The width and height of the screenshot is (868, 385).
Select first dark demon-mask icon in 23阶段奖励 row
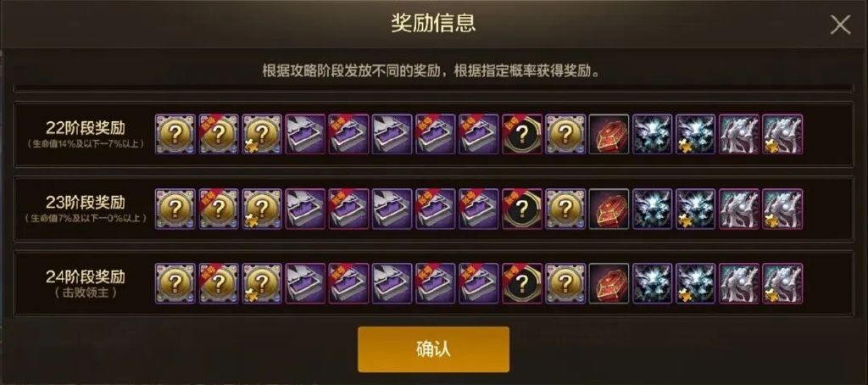point(652,209)
